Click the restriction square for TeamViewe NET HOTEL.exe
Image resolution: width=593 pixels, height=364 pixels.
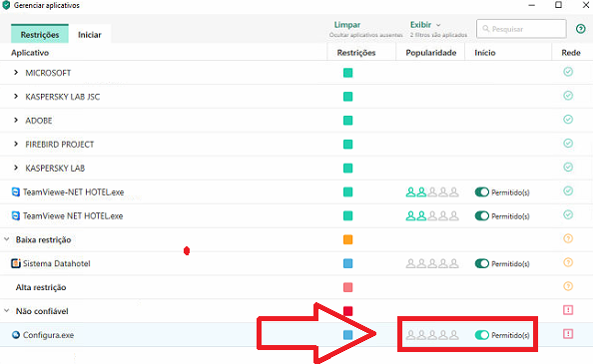(x=348, y=215)
